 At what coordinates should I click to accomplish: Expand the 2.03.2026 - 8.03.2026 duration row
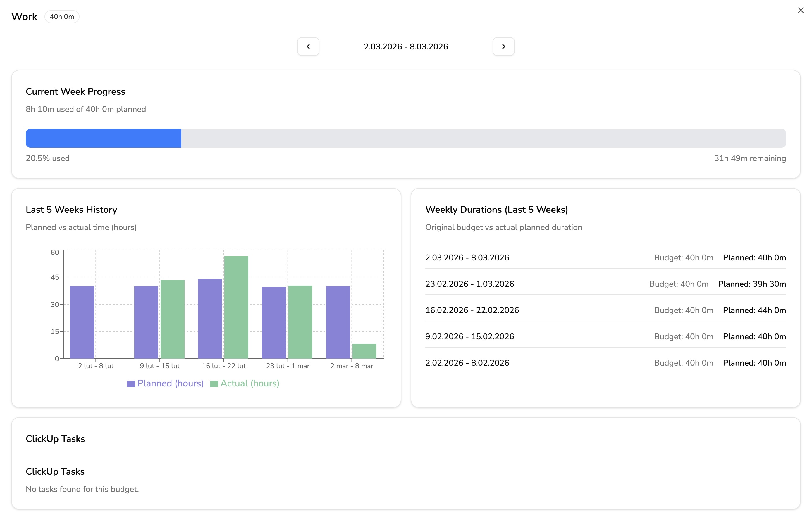[467, 257]
